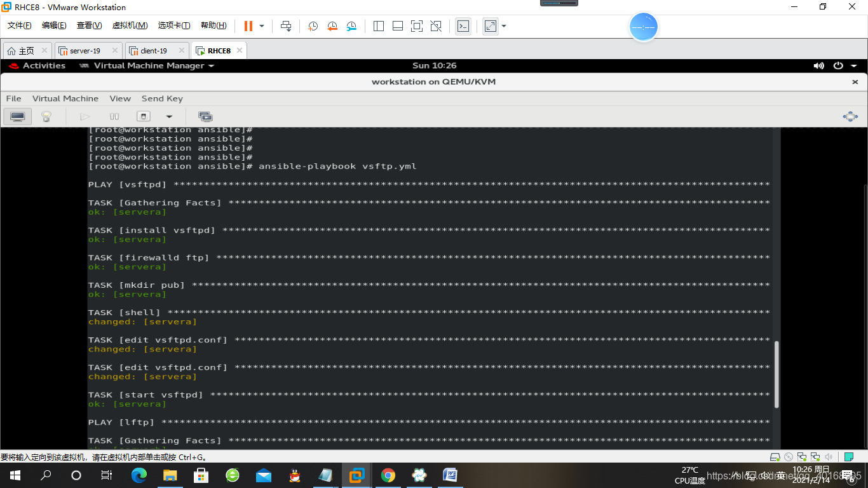Viewport: 868px width, 488px height.
Task: Open the console view icon
Action: [464, 26]
